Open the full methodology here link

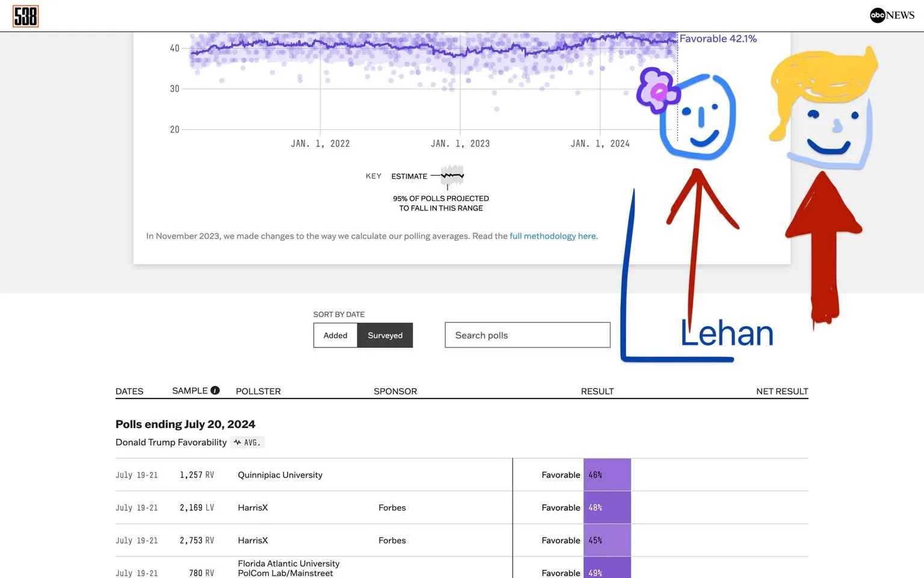[x=552, y=236]
